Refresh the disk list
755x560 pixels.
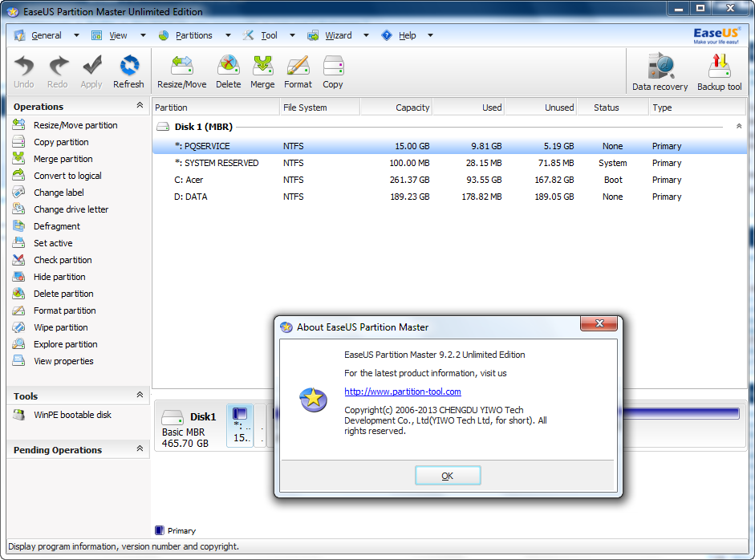pyautogui.click(x=128, y=71)
